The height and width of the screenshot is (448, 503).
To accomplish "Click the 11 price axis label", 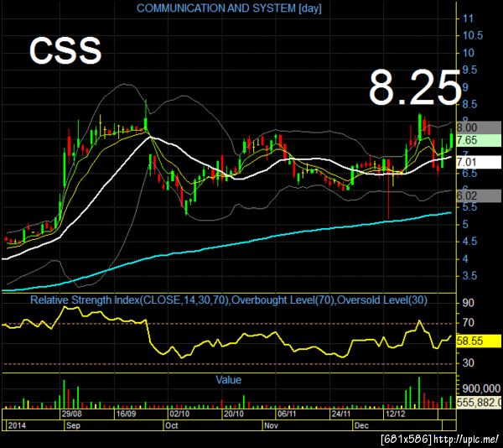I will point(468,18).
